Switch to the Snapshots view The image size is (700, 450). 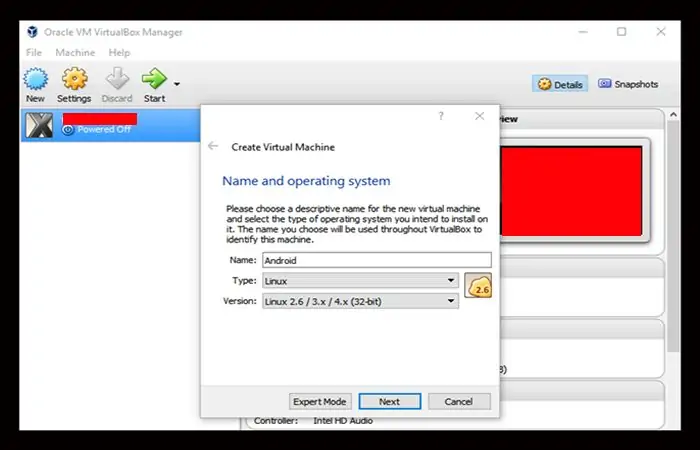628,84
